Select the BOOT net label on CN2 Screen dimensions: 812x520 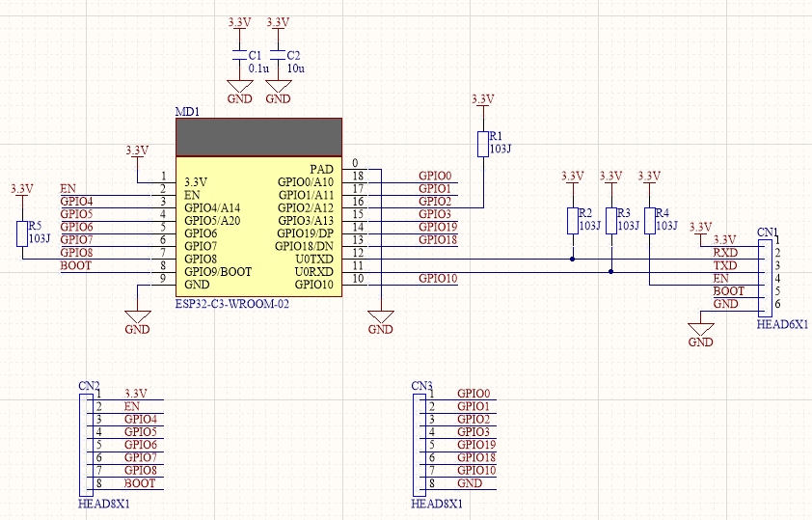[140, 483]
